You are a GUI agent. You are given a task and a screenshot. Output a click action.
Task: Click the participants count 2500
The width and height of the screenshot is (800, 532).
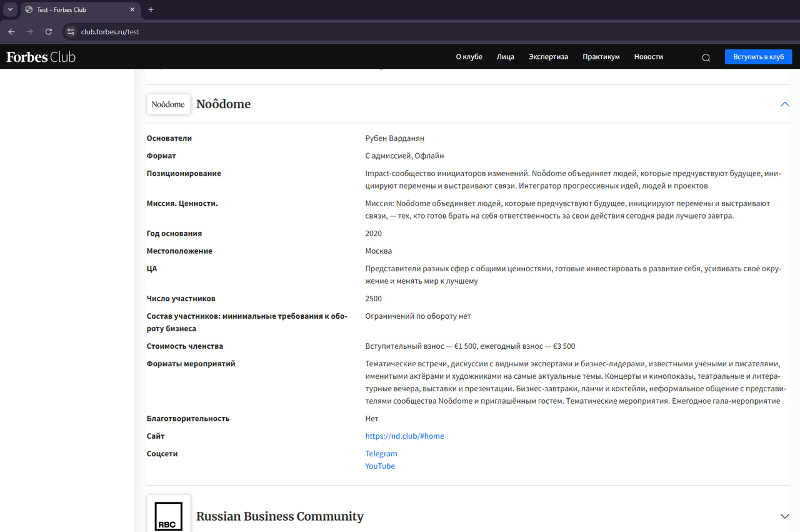coord(374,299)
